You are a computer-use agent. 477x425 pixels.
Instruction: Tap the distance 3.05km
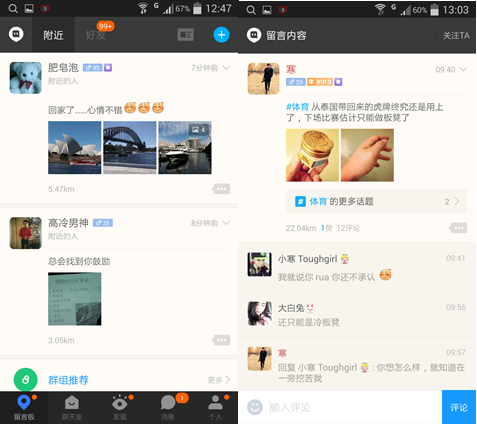[x=61, y=340]
